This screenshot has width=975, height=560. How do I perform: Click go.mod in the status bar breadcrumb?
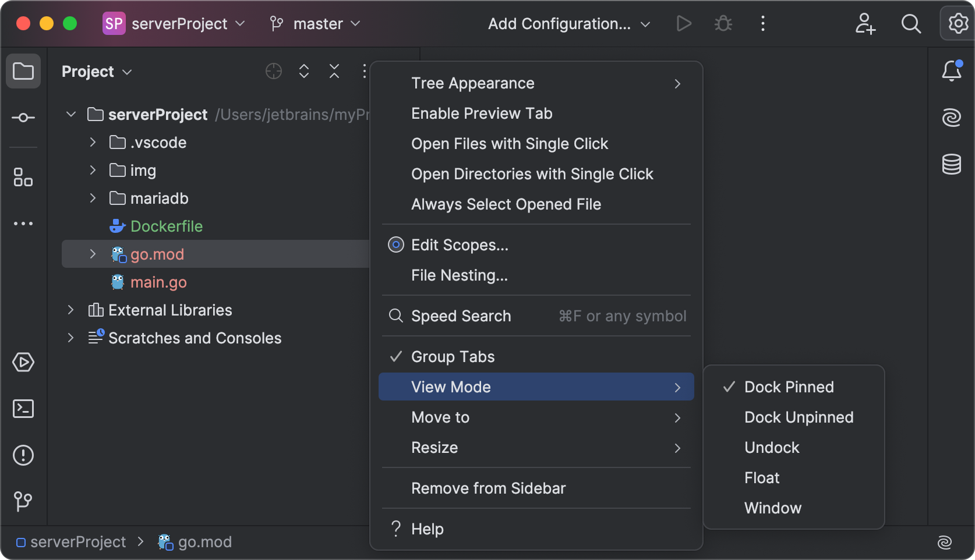pos(205,541)
